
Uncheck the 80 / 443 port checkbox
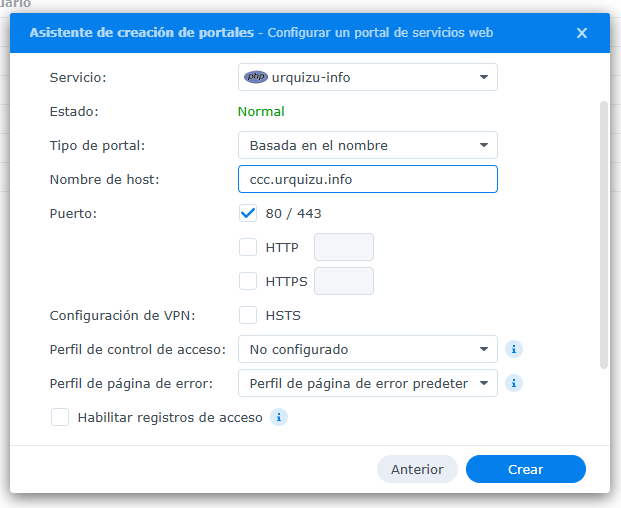[x=249, y=213]
